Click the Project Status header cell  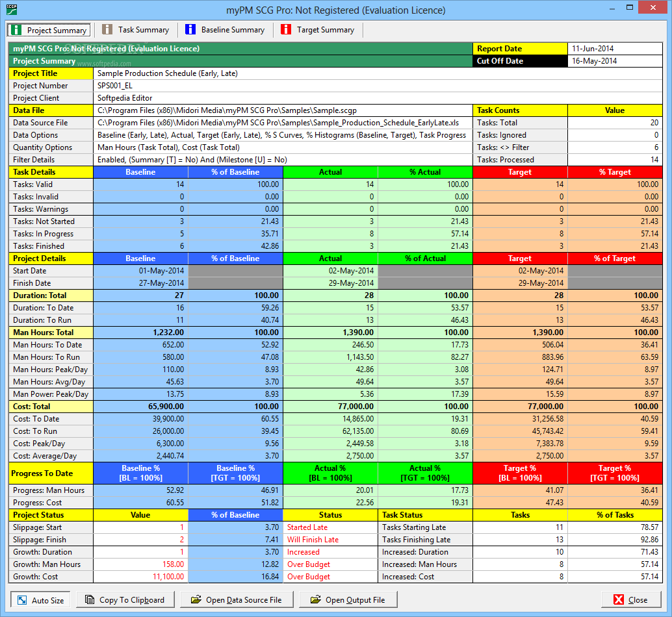pyautogui.click(x=51, y=515)
